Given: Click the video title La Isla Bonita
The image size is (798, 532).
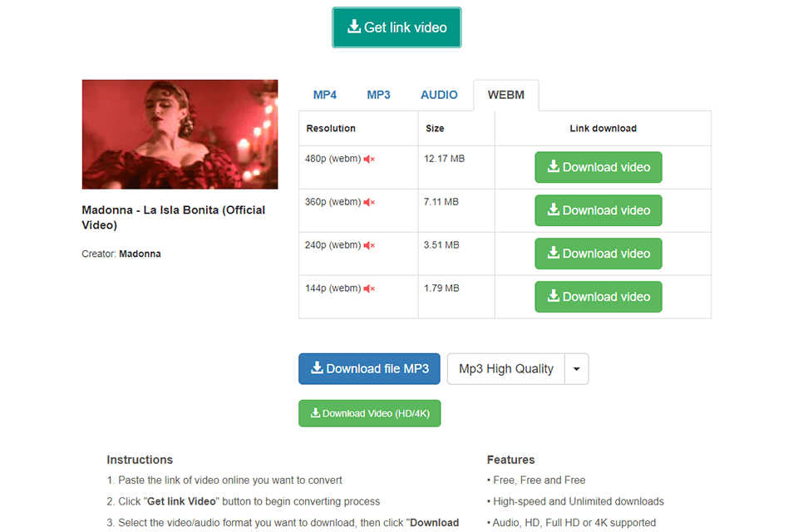Looking at the screenshot, I should pos(174,218).
